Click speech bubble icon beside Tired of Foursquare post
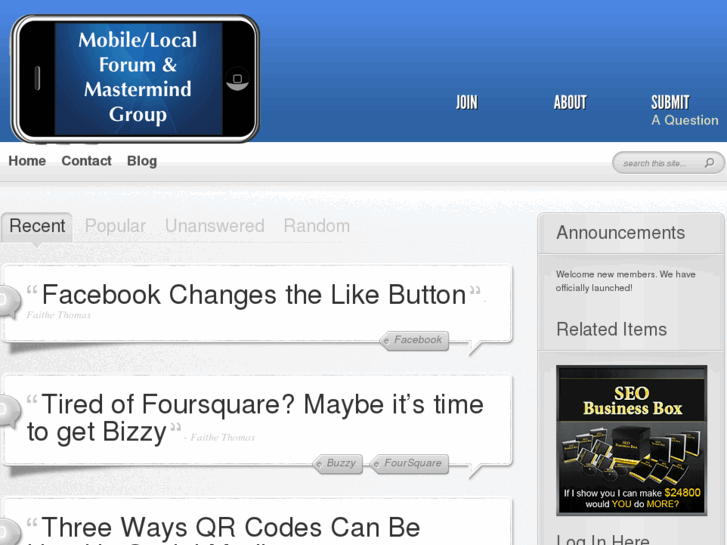Screen dimensions: 727x545 9,410
